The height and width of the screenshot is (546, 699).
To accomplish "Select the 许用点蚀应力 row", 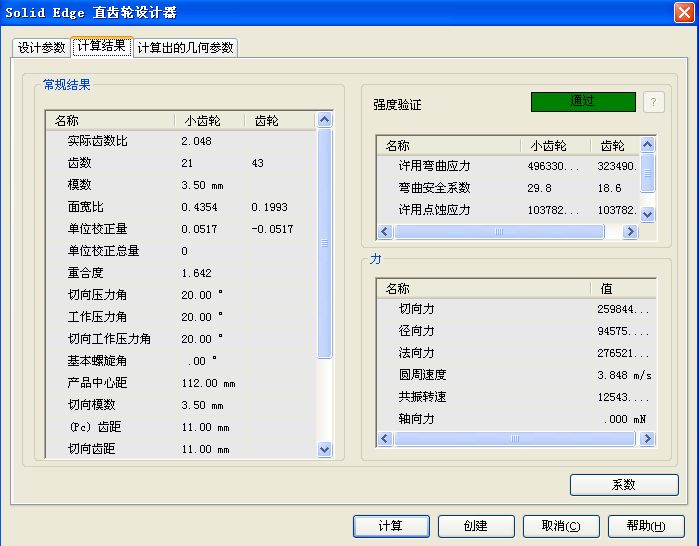I will (509, 210).
